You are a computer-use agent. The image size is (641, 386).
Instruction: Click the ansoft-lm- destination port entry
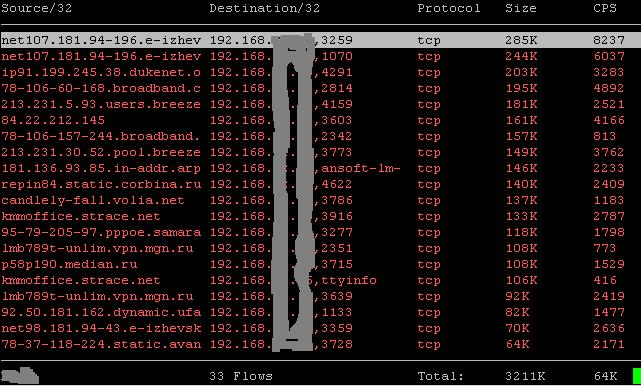361,168
